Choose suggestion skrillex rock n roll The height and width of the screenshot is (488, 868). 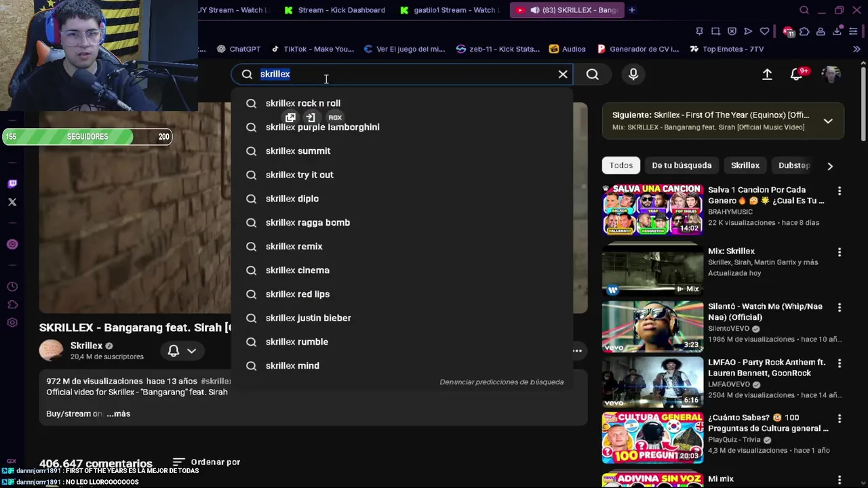(402, 103)
